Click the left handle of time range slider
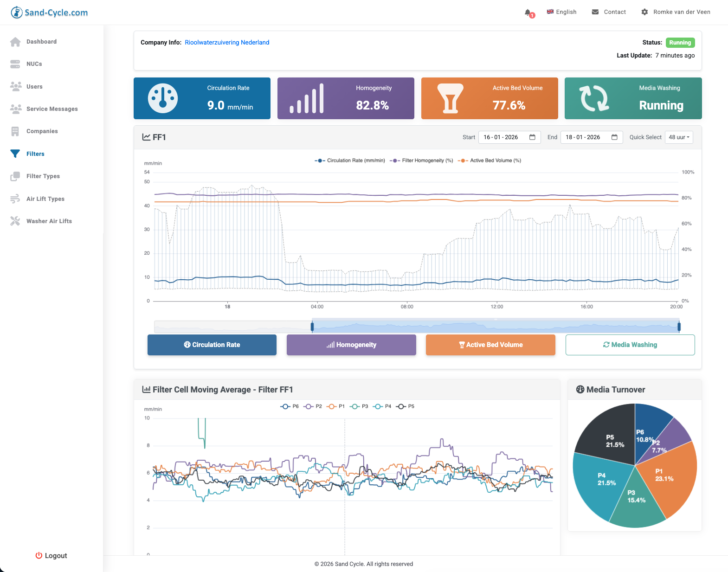This screenshot has height=572, width=728. tap(312, 327)
